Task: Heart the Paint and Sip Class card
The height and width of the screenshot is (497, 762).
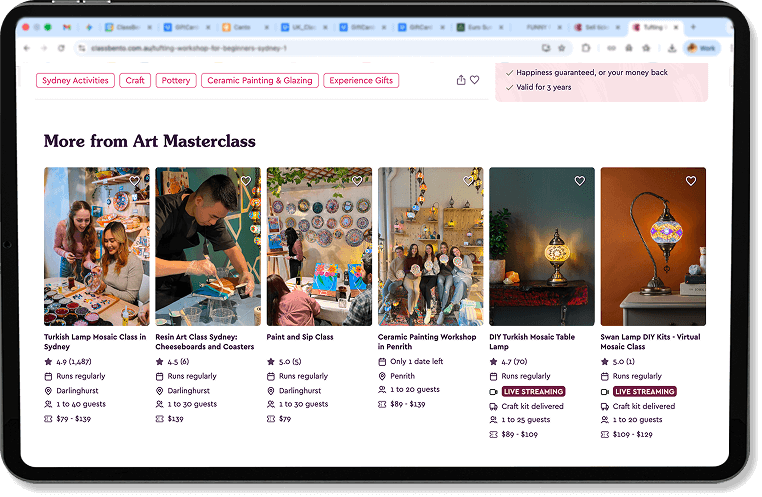Action: (x=356, y=181)
